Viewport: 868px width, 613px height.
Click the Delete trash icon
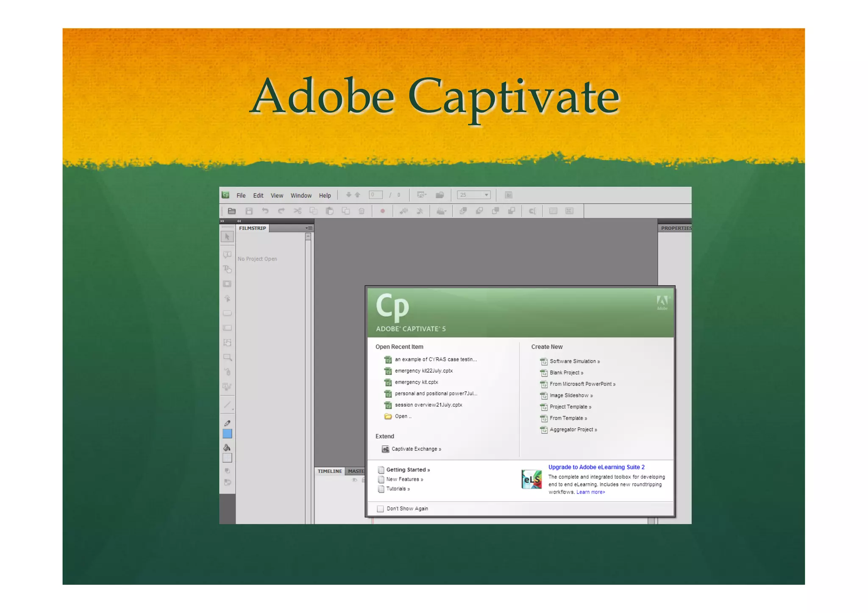[x=362, y=211]
